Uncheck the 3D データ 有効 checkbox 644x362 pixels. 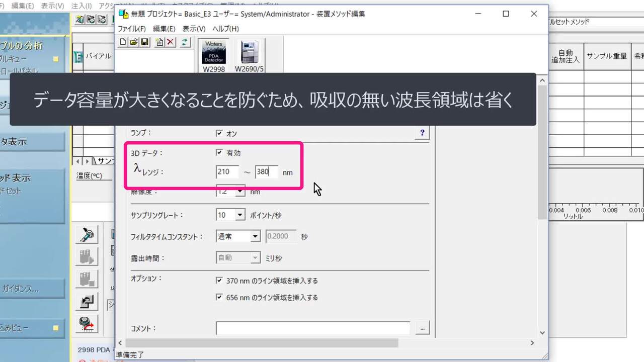(219, 152)
